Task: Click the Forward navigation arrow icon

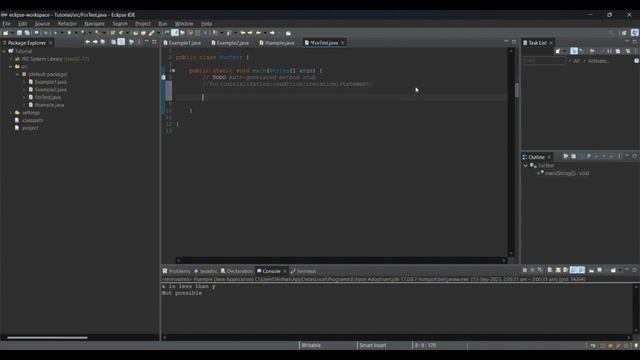Action: click(272, 33)
